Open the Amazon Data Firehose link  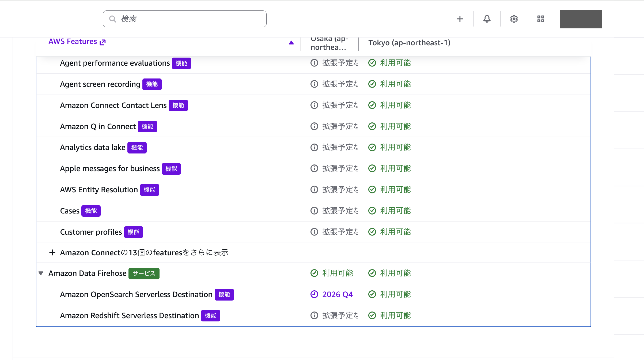pyautogui.click(x=88, y=273)
